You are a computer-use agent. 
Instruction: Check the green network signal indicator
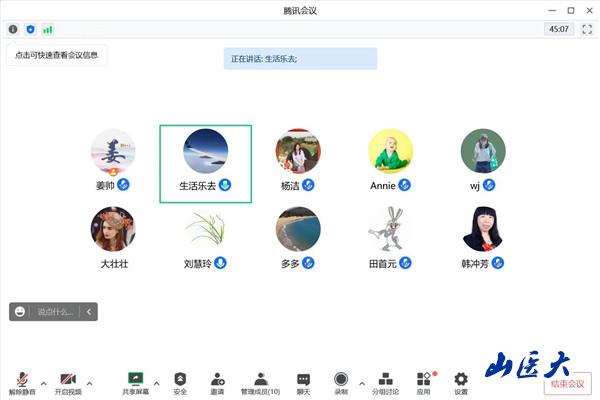click(47, 29)
